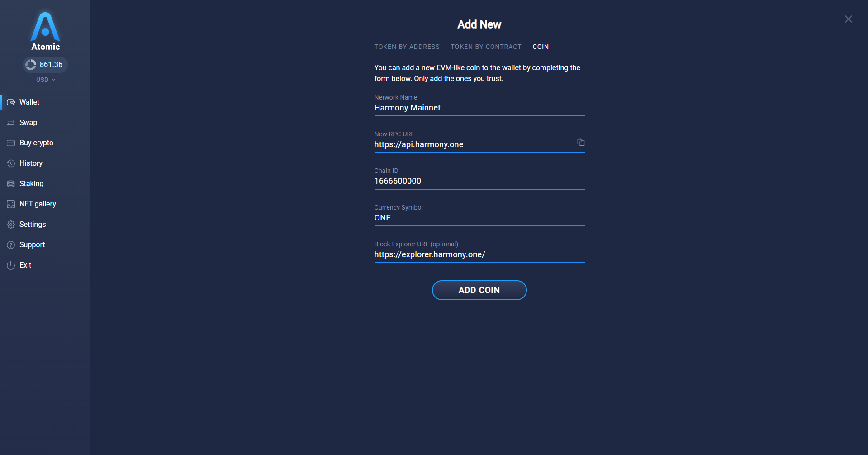Open Support from the sidebar
The height and width of the screenshot is (455, 868).
tap(32, 244)
